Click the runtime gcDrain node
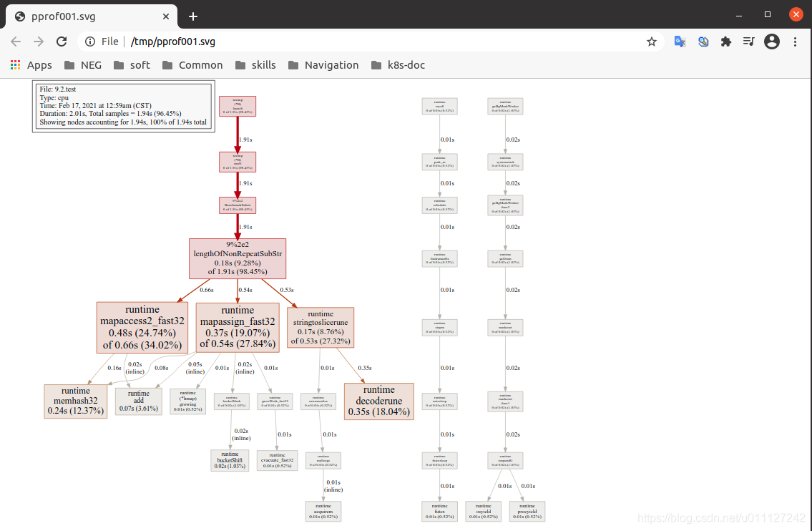Screen dimensions: 812x531 505,258
